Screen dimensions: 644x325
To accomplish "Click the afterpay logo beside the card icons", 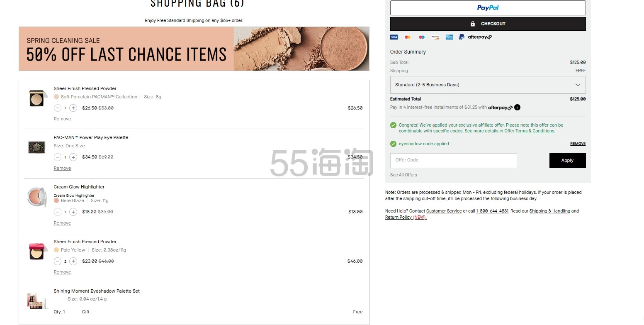I will pos(480,37).
